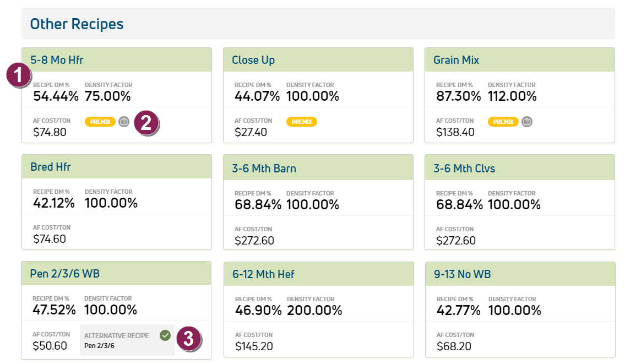Open the 5-8 Mo Hfr recipe
This screenshot has height=364, width=625.
tap(57, 59)
